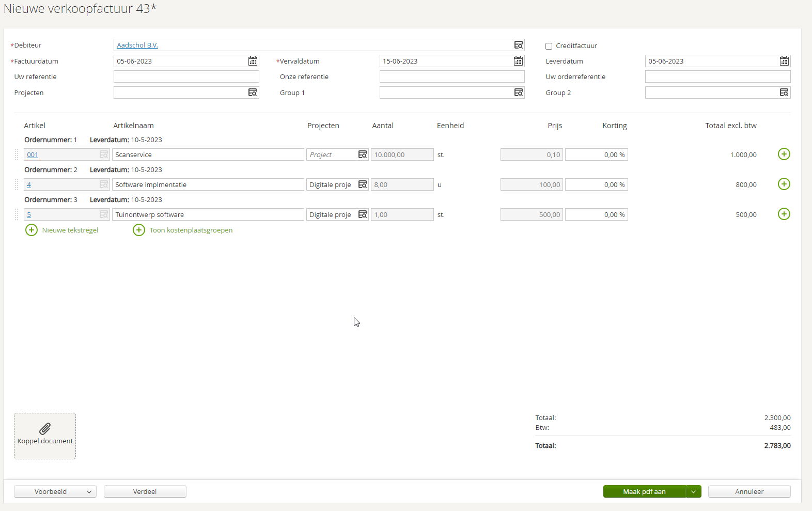Add a Nieuwe tekstregel
The height and width of the screenshot is (511, 812).
coord(62,230)
